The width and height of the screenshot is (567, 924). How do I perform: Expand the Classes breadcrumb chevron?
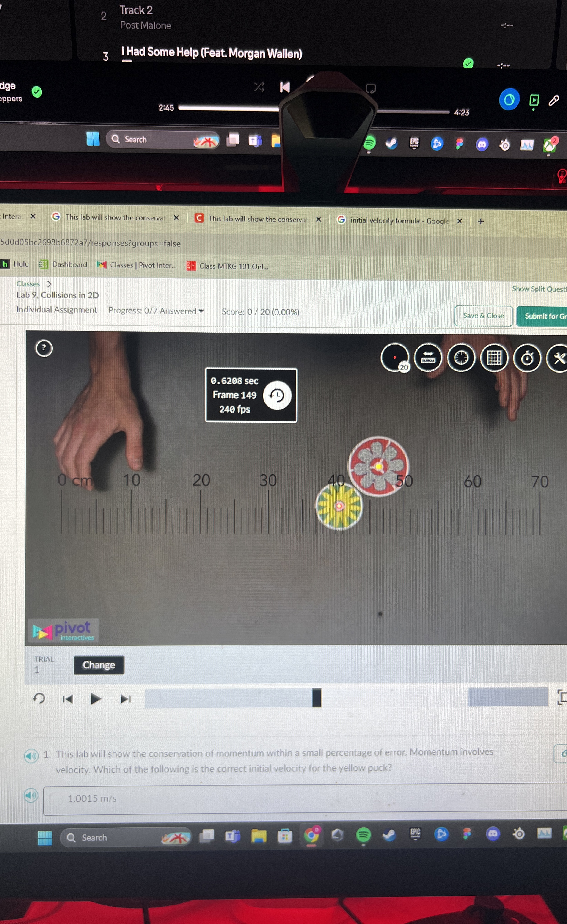pyautogui.click(x=49, y=284)
